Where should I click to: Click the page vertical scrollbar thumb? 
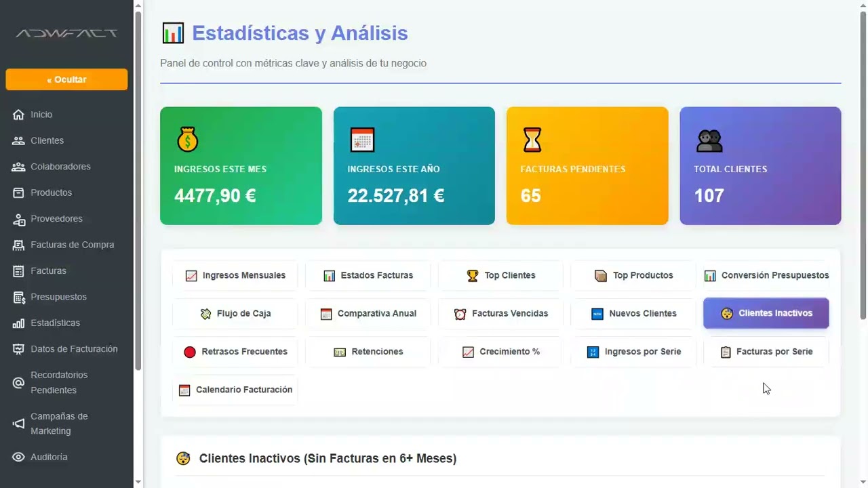(x=863, y=166)
